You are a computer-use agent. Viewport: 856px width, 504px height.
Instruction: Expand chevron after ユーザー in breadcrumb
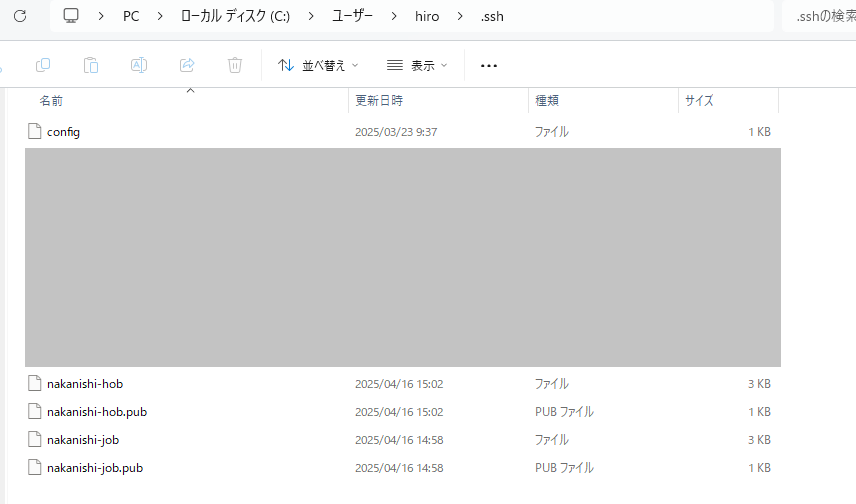tap(394, 16)
